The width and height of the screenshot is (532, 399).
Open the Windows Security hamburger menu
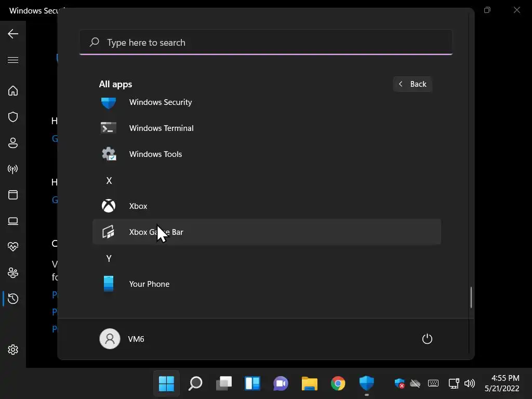click(x=13, y=60)
